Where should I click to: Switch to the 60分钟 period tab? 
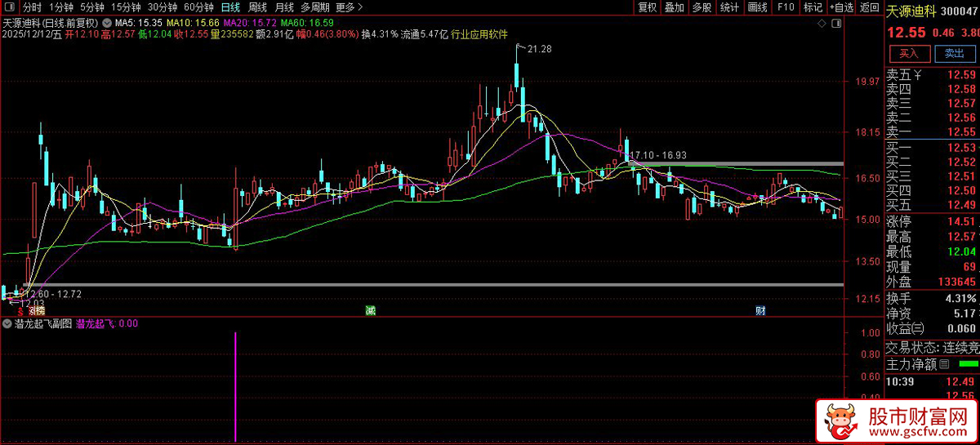pyautogui.click(x=198, y=7)
